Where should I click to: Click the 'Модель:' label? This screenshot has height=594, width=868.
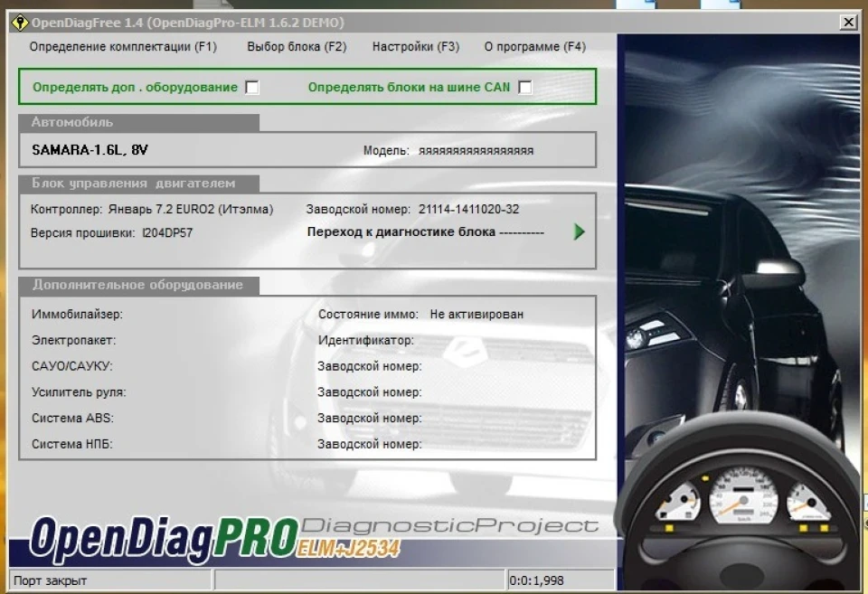point(386,151)
